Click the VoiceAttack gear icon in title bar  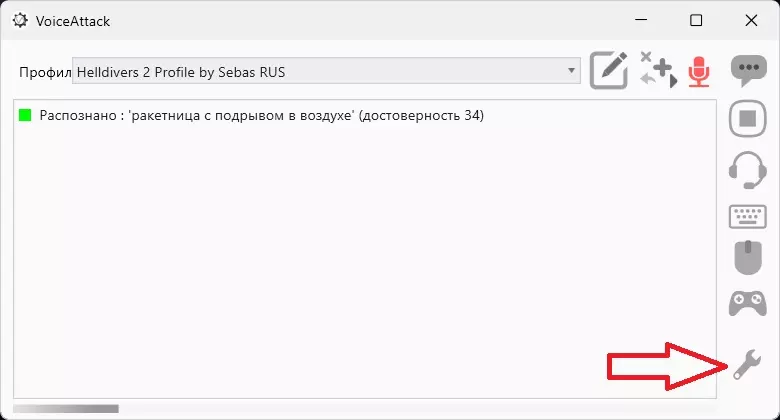20,20
